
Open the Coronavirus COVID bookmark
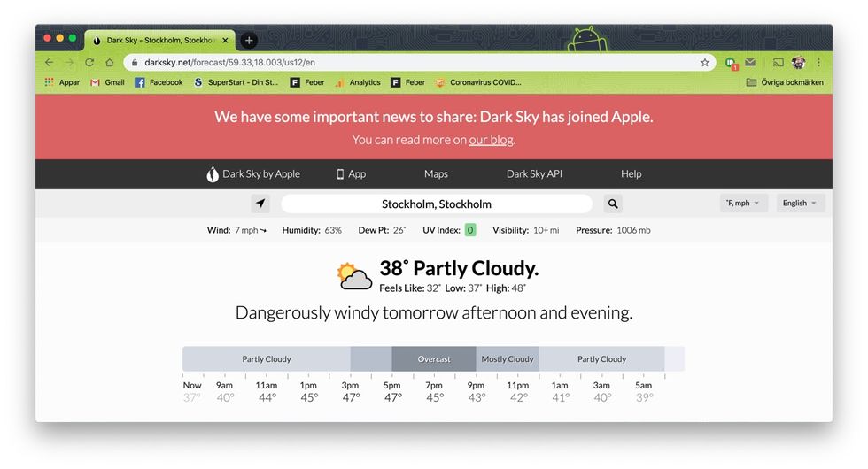(478, 82)
